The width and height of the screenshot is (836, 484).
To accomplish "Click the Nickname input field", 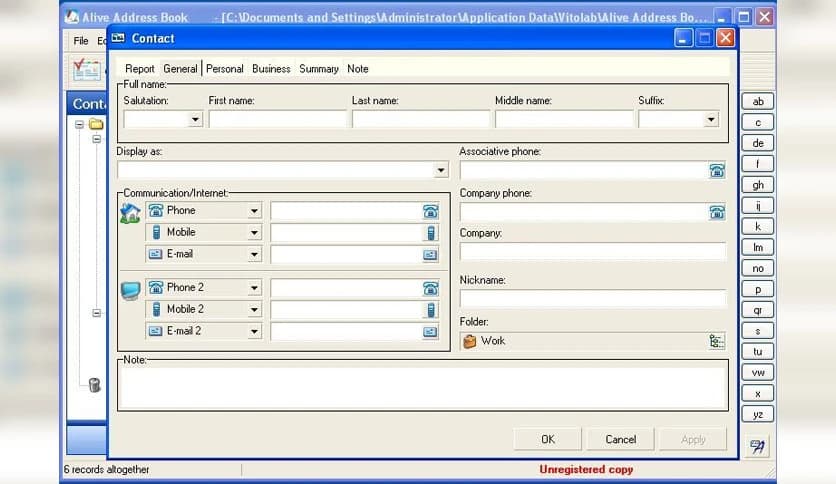I will (x=593, y=299).
